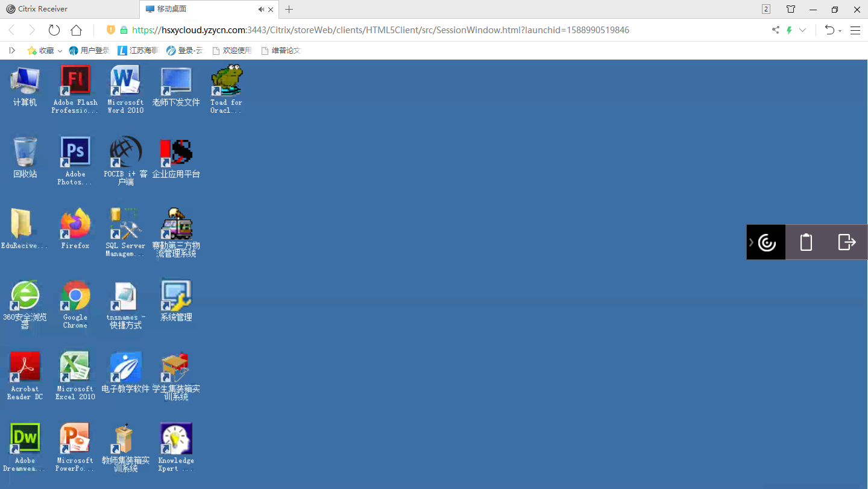Click the browser refresh button

click(54, 30)
